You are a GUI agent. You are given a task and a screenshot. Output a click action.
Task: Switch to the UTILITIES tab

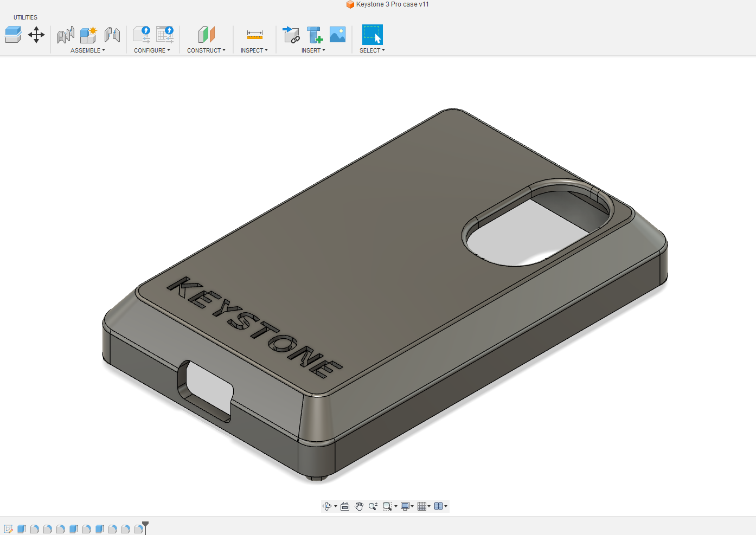[x=25, y=17]
